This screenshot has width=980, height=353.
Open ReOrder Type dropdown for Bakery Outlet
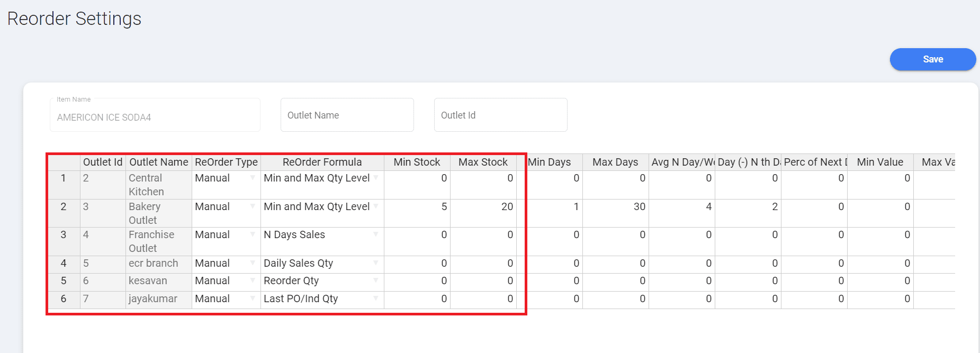(x=253, y=206)
